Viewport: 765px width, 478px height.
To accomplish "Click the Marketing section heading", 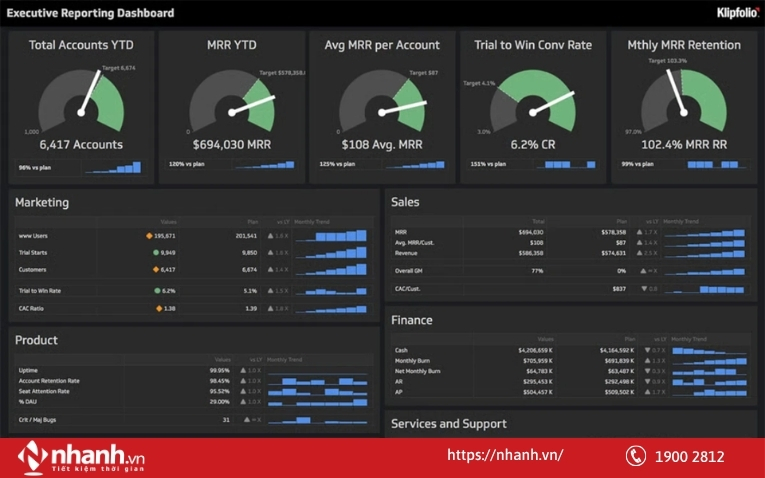I will (42, 202).
